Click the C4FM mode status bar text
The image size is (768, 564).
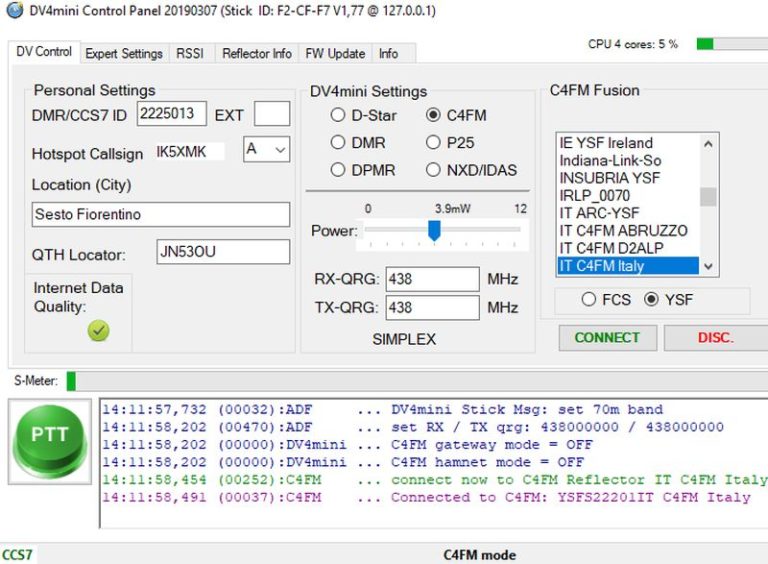480,555
